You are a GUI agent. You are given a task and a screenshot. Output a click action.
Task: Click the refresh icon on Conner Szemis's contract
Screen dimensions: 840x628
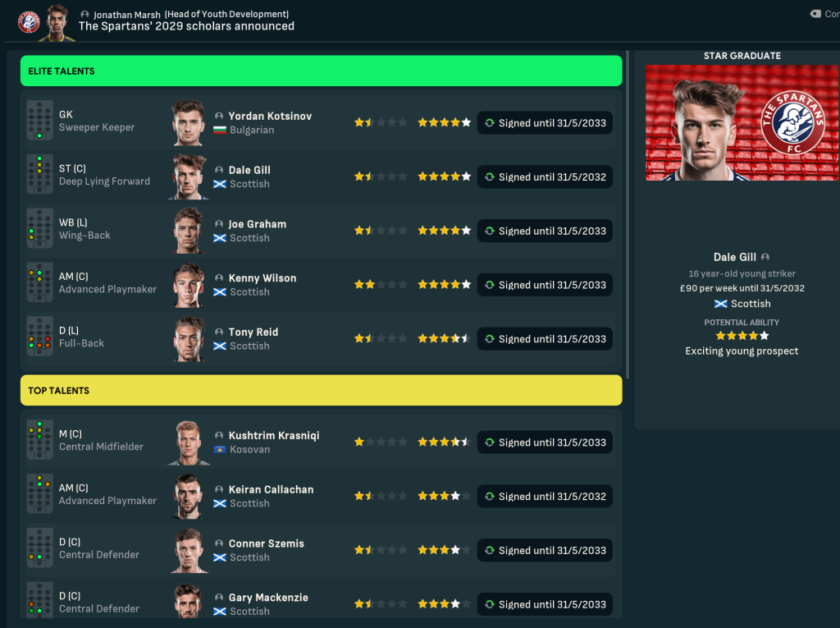[x=489, y=551]
